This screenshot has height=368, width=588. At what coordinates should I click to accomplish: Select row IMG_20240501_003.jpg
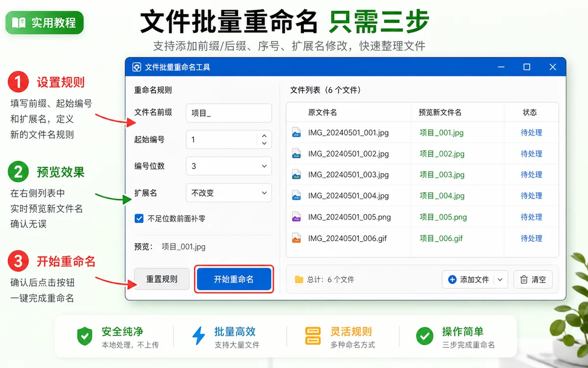coord(422,175)
